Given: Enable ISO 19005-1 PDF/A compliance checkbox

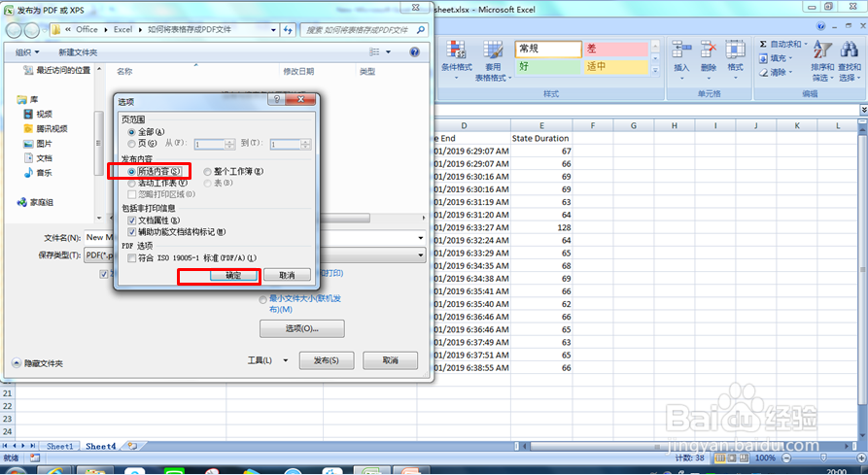Looking at the screenshot, I should pos(132,258).
